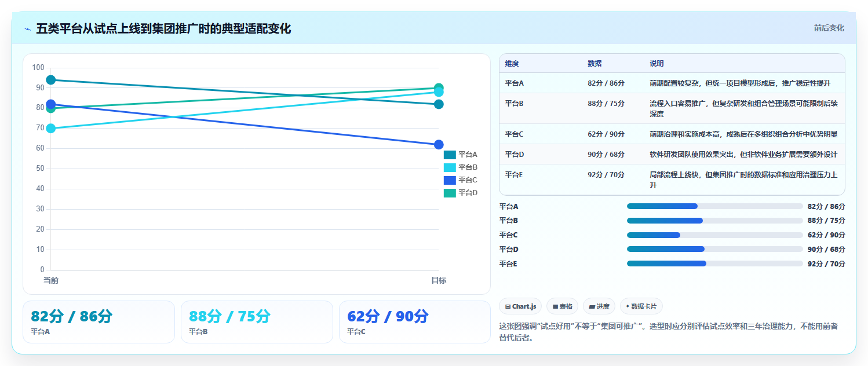This screenshot has height=366, width=868.
Task: Click the 平台A progress bar
Action: pyautogui.click(x=715, y=206)
